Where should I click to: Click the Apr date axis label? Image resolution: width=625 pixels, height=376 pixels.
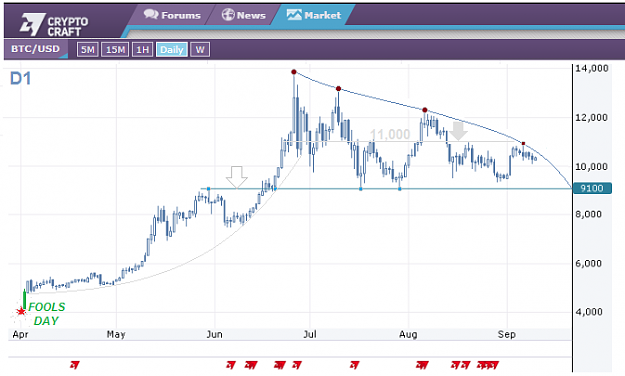pos(20,335)
